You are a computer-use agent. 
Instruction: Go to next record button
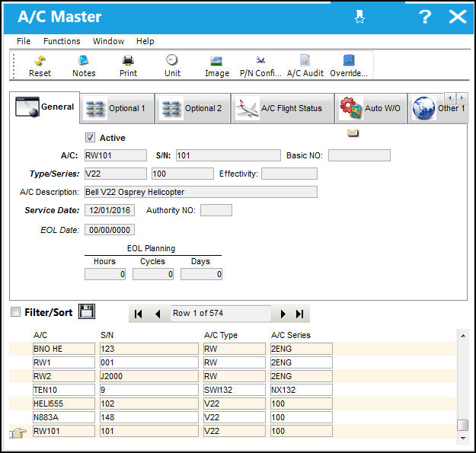283,314
